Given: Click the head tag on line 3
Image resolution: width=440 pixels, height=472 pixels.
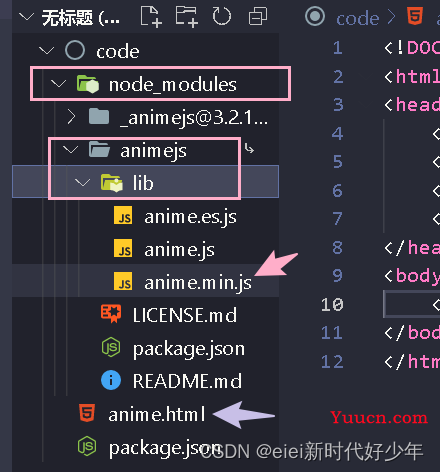Looking at the screenshot, I should [418, 105].
